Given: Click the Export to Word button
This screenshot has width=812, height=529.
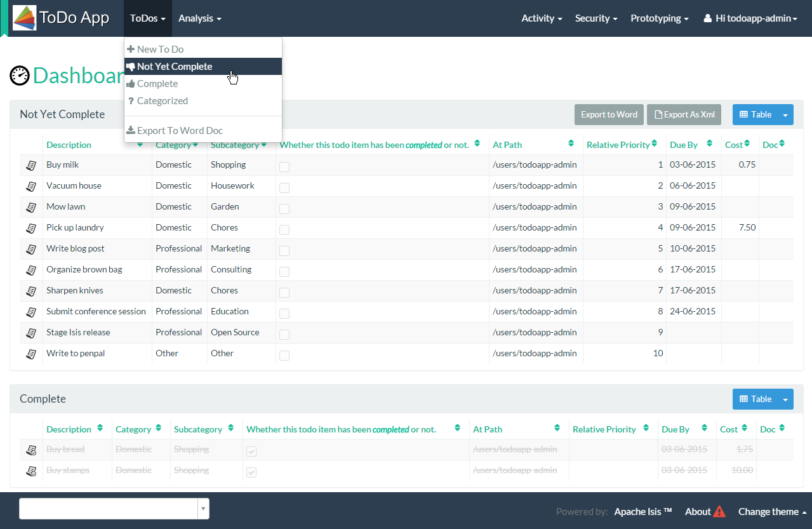Looking at the screenshot, I should click(x=609, y=115).
